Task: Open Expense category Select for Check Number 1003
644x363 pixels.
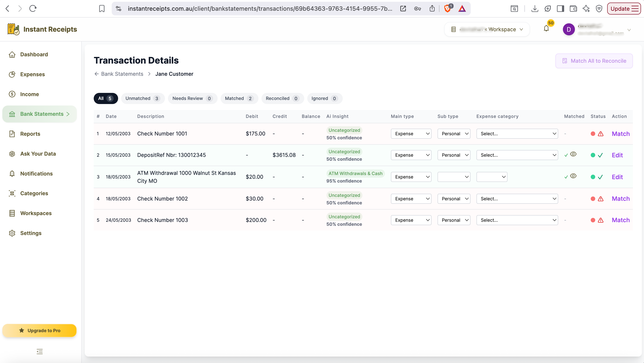Action: 517,220
